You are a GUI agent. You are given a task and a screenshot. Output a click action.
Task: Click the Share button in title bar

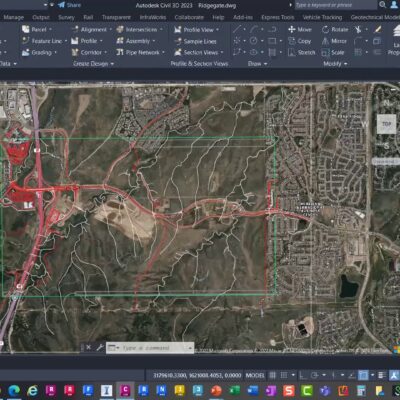tap(69, 5)
